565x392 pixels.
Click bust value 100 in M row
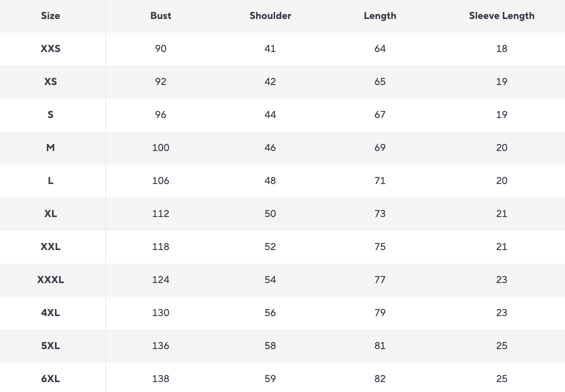click(161, 148)
